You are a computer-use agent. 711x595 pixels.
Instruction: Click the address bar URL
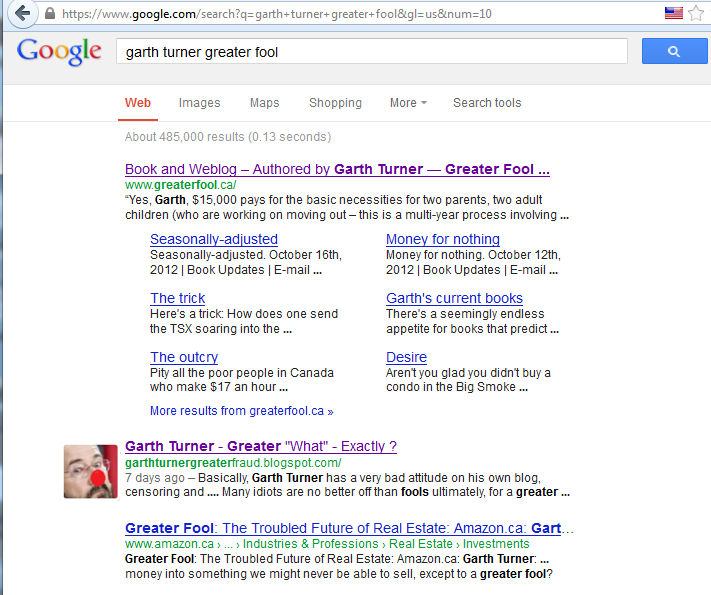(277, 14)
